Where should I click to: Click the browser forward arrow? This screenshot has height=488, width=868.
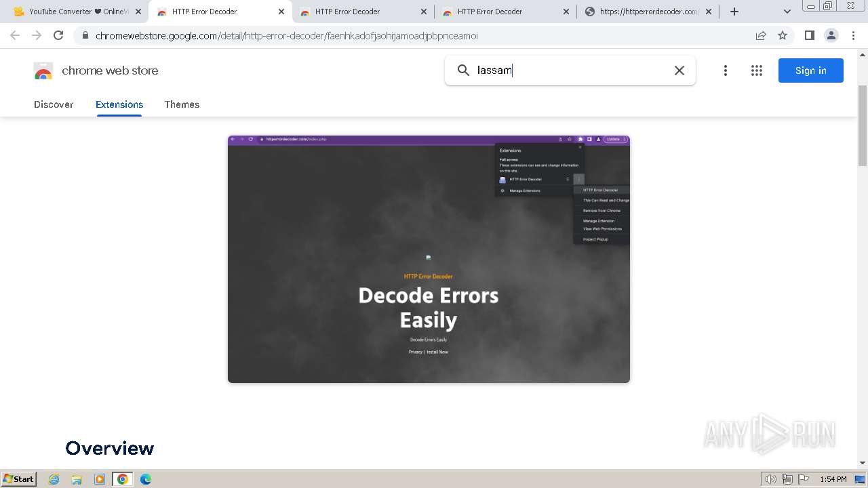click(37, 35)
